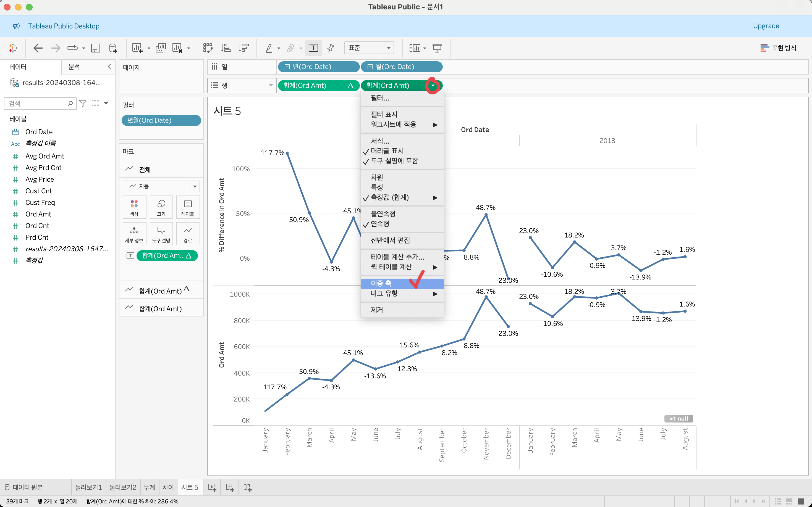The width and height of the screenshot is (812, 507).
Task: Click the Label (레이블) mark card
Action: click(x=188, y=207)
